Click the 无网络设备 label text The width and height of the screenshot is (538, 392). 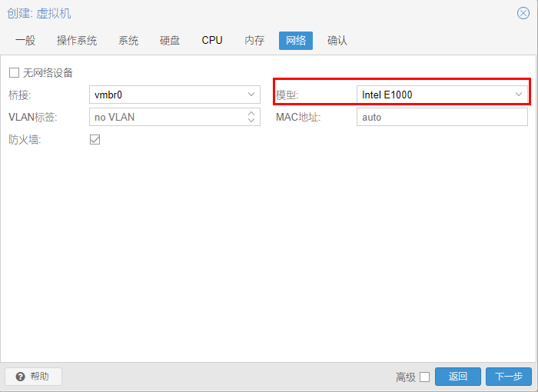48,73
